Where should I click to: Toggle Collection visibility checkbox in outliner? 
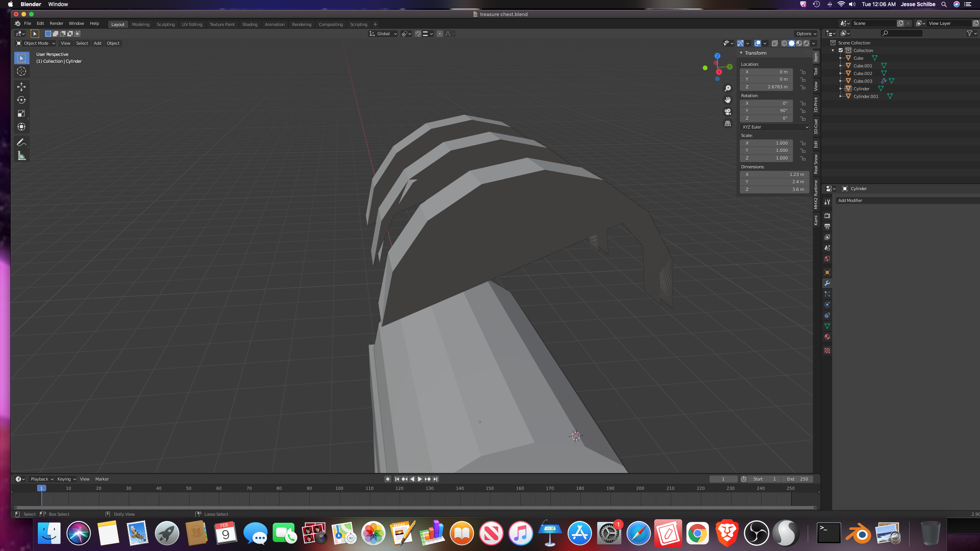841,51
